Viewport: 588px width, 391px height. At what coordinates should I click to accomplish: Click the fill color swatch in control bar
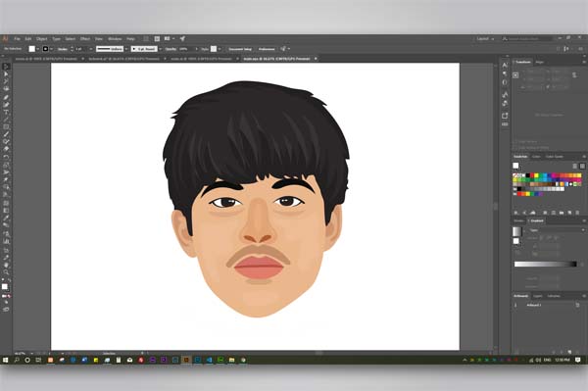(x=32, y=49)
